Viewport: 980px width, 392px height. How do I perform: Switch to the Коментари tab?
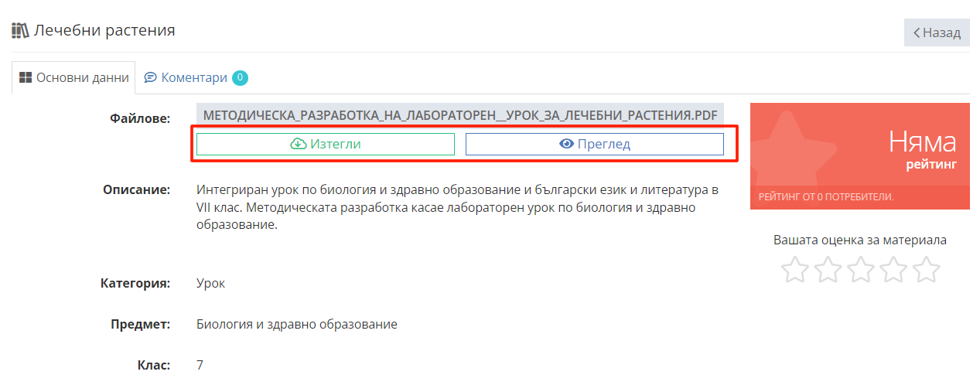(195, 77)
